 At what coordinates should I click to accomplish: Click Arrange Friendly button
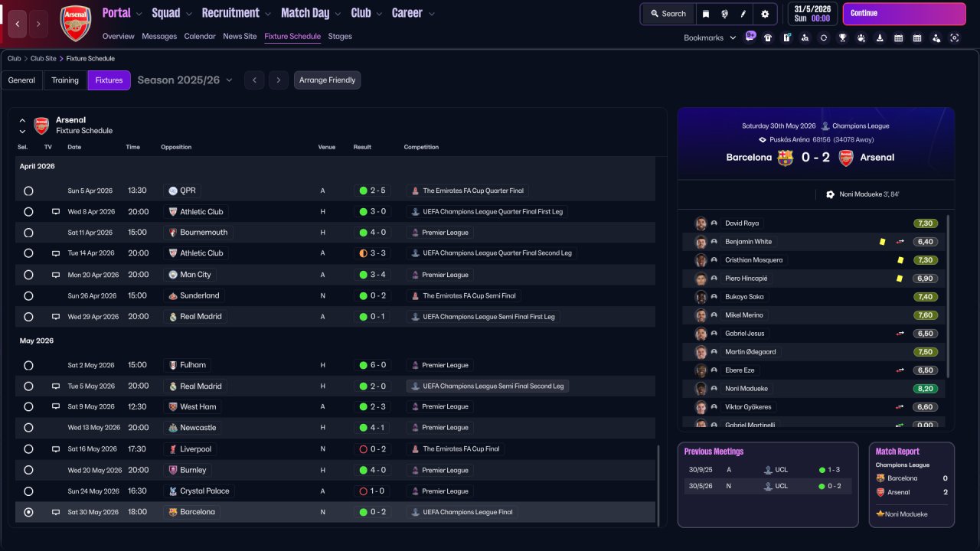327,80
